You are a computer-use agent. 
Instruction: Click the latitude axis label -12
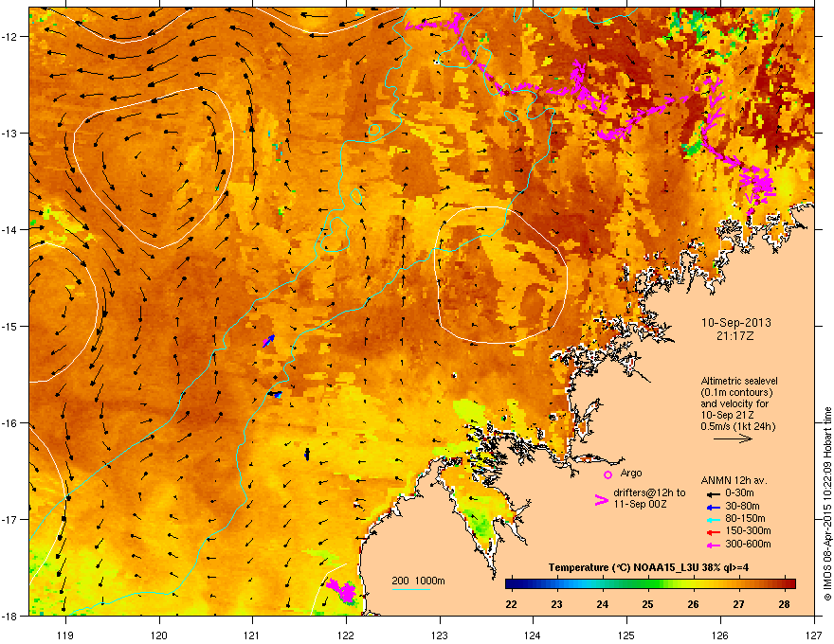tap(9, 37)
